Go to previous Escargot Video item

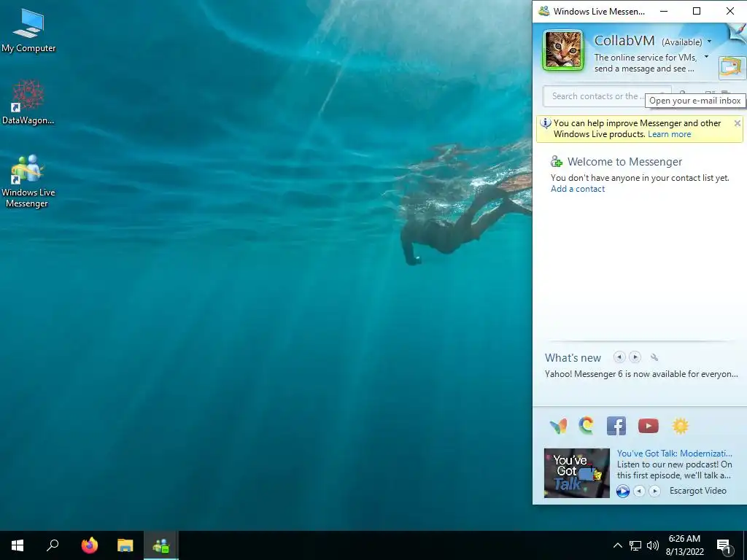tap(639, 491)
